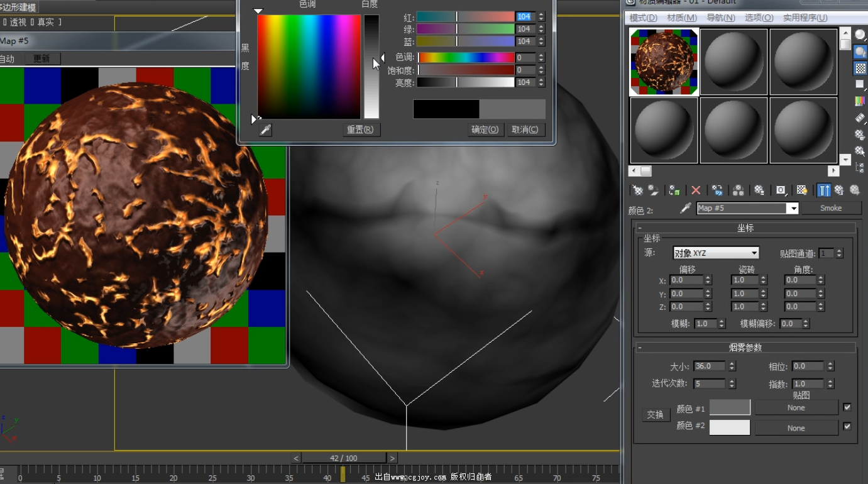Click the 更新 button in preview window
This screenshot has width=868, height=484.
pyautogui.click(x=42, y=58)
